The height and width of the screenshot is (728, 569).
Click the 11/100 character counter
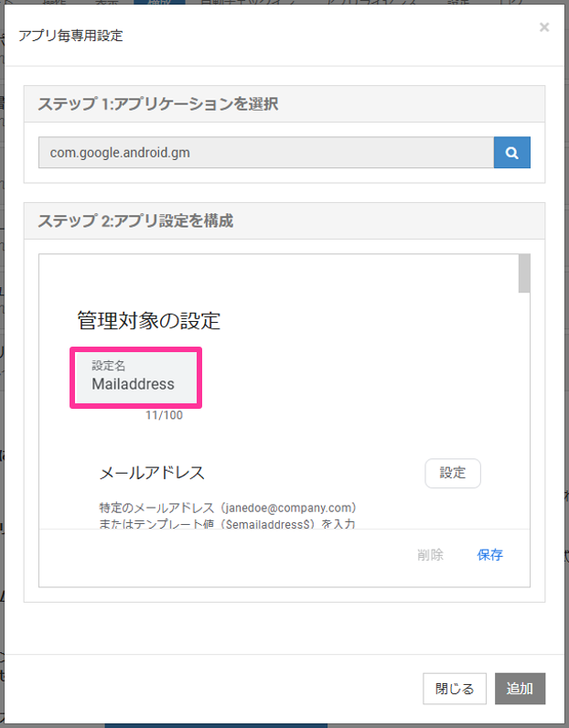(x=164, y=415)
